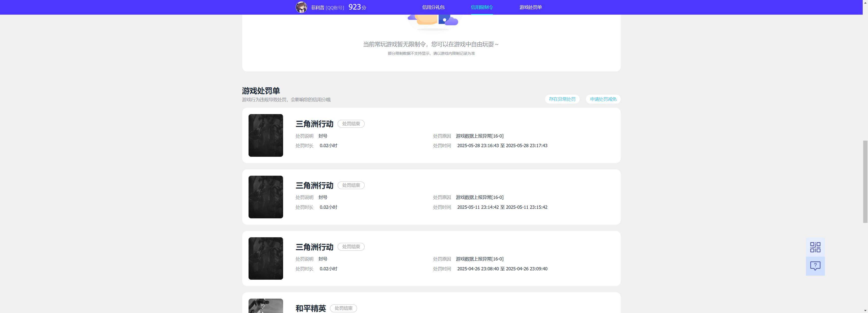Click 封号 value on 2025-04-26 card
The width and height of the screenshot is (868, 313).
(x=323, y=259)
